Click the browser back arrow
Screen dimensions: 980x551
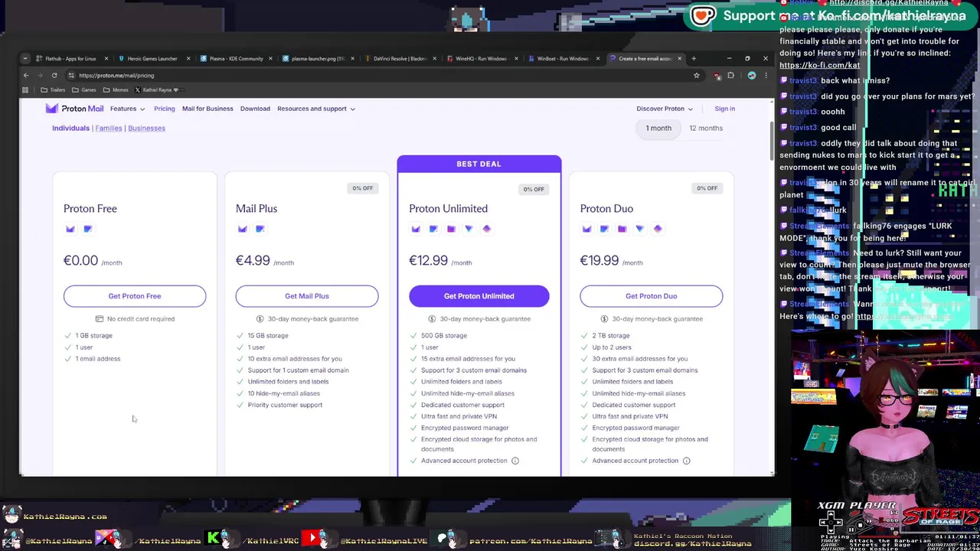(x=25, y=75)
